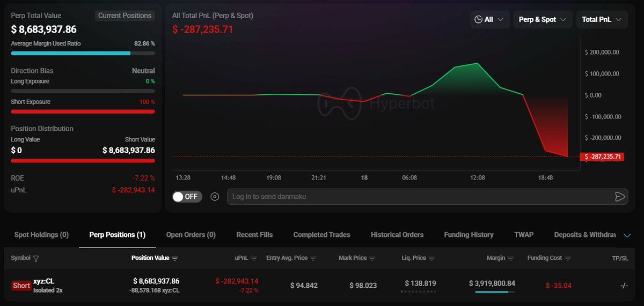Screen dimensions: 644x306
Task: Click the clock icon in time-range selector
Action: pyautogui.click(x=478, y=19)
